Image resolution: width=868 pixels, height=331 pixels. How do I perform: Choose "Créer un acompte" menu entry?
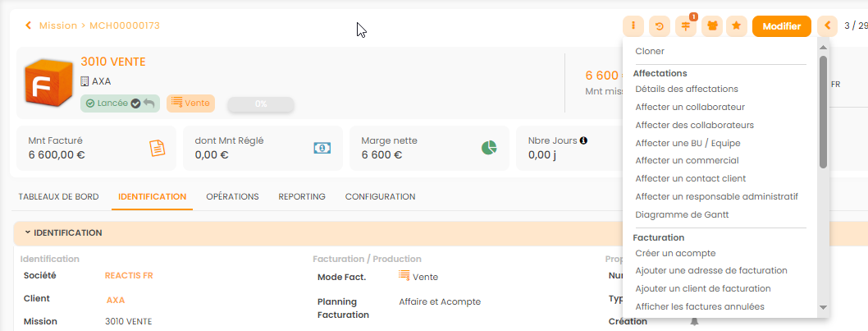pos(675,253)
